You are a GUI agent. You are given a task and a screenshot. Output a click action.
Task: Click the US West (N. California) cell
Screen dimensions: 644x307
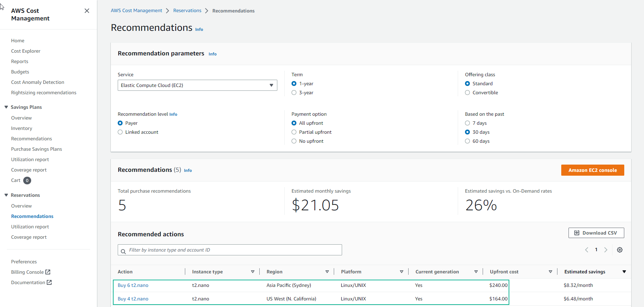[x=291, y=299]
